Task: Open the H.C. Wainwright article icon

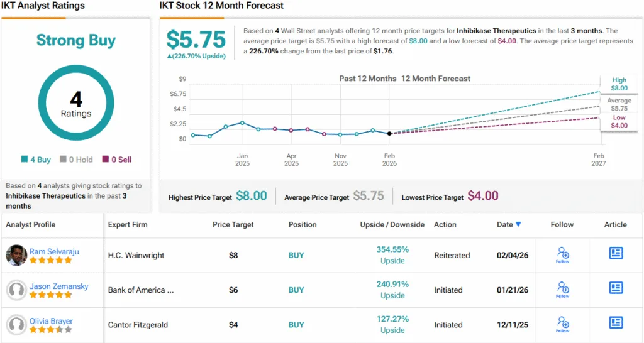Action: point(616,253)
